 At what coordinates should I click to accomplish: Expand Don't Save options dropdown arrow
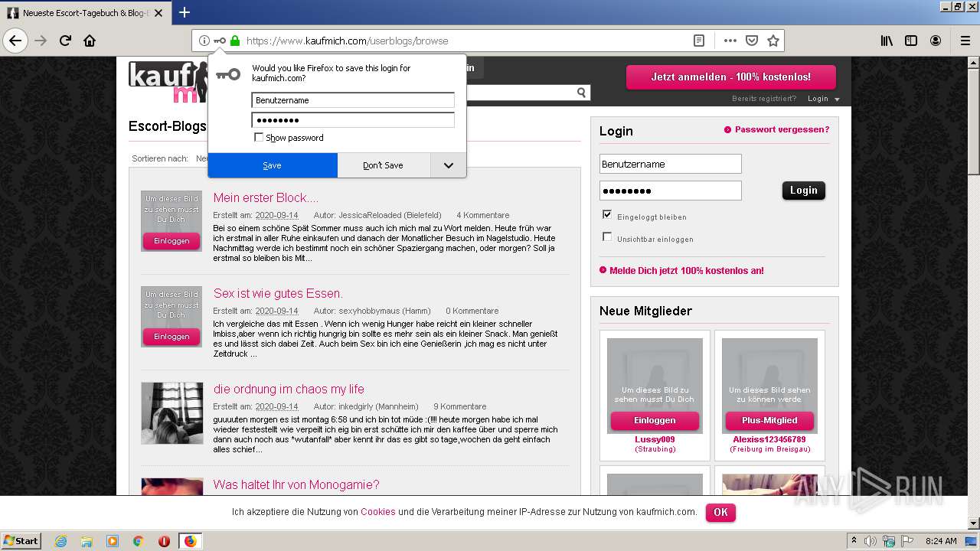click(x=448, y=165)
